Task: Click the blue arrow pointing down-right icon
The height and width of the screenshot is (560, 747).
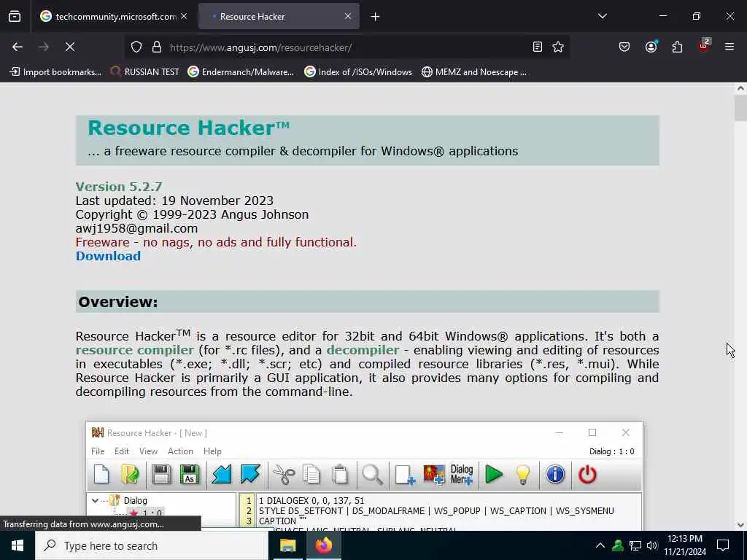Action: click(x=251, y=475)
